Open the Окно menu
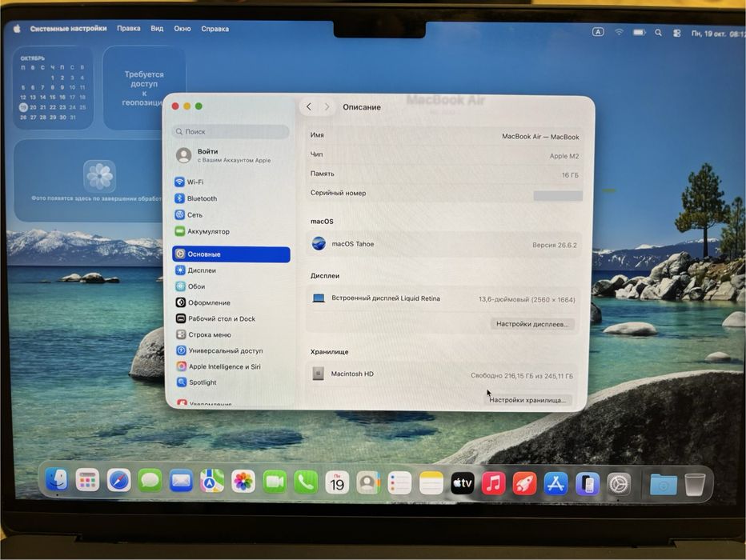The image size is (746, 560). 182,29
